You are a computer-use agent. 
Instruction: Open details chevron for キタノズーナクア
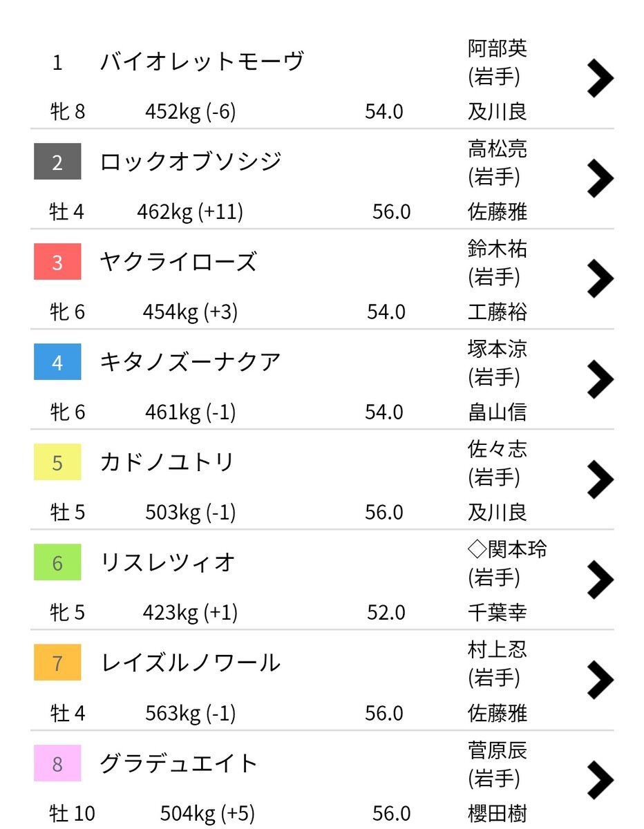click(x=600, y=379)
